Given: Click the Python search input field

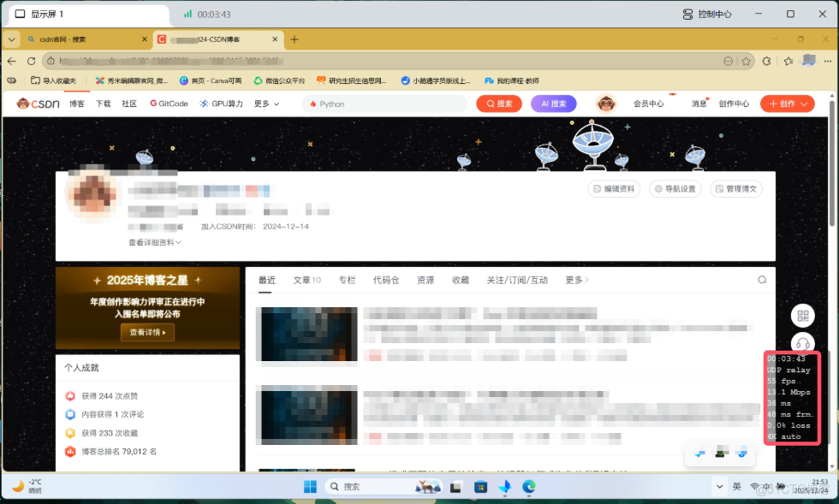Looking at the screenshot, I should [x=385, y=103].
